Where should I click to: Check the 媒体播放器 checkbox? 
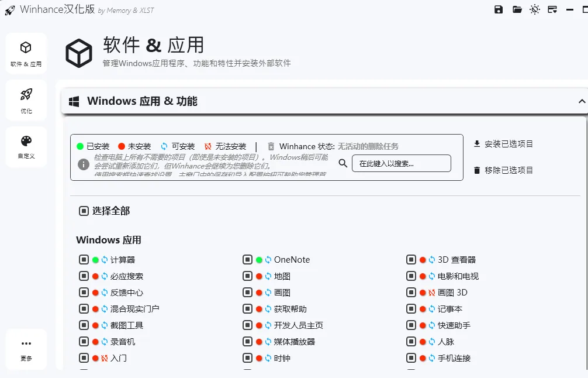(x=247, y=342)
